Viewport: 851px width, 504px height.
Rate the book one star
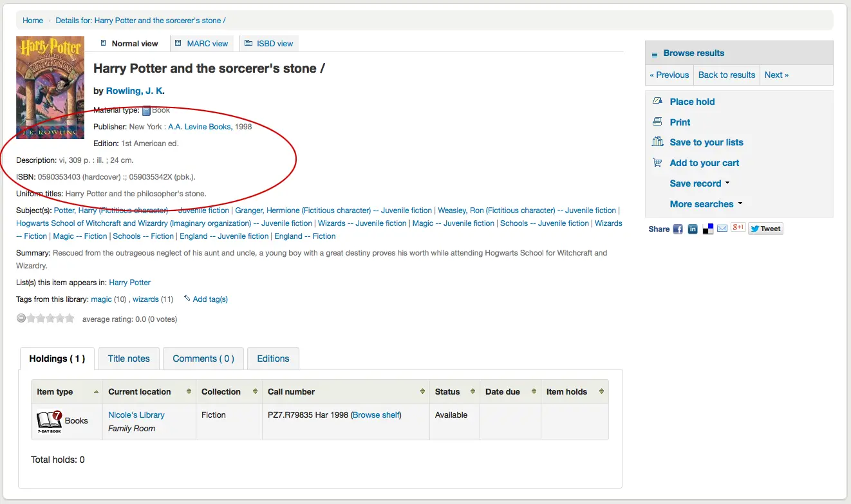point(31,318)
